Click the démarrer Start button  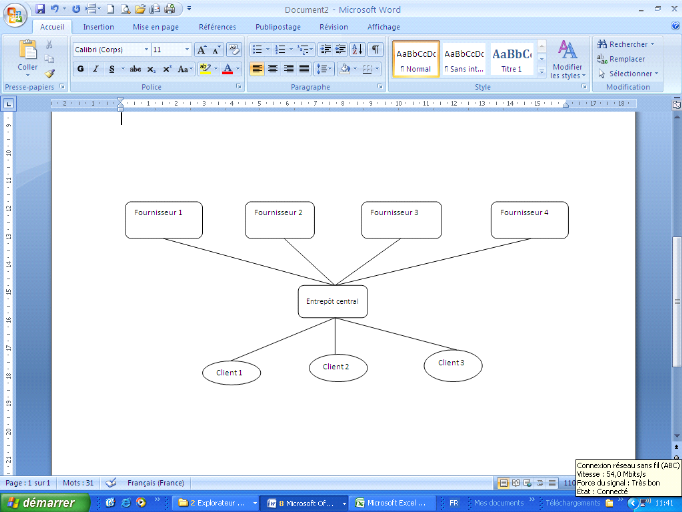tap(43, 503)
